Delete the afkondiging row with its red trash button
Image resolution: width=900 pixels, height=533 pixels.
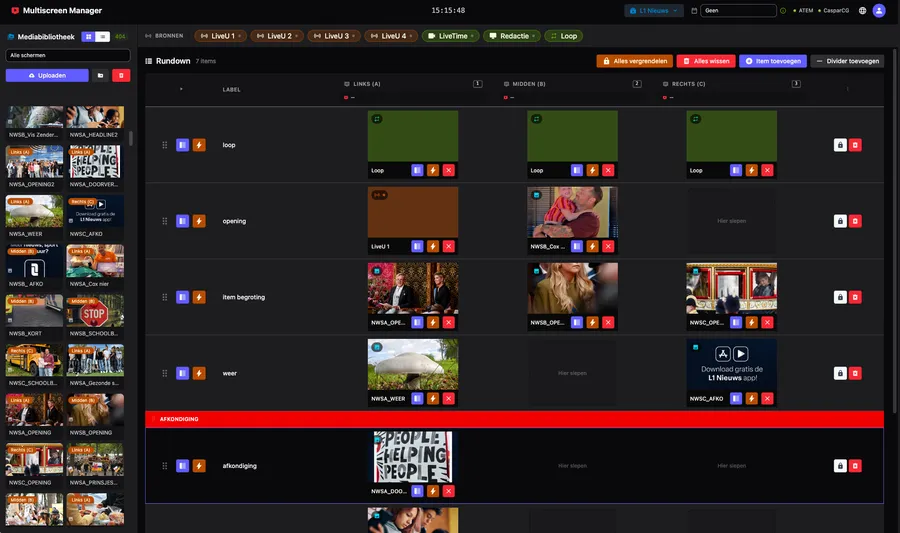855,466
